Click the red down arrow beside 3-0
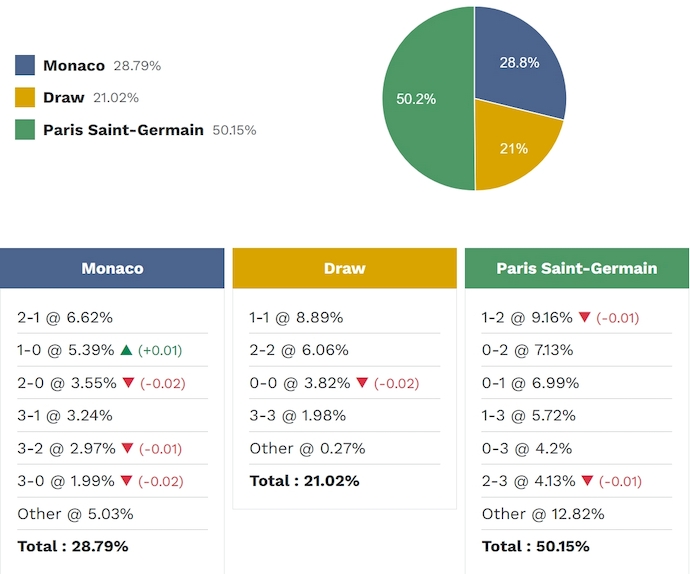The width and height of the screenshot is (690, 574). pyautogui.click(x=126, y=482)
